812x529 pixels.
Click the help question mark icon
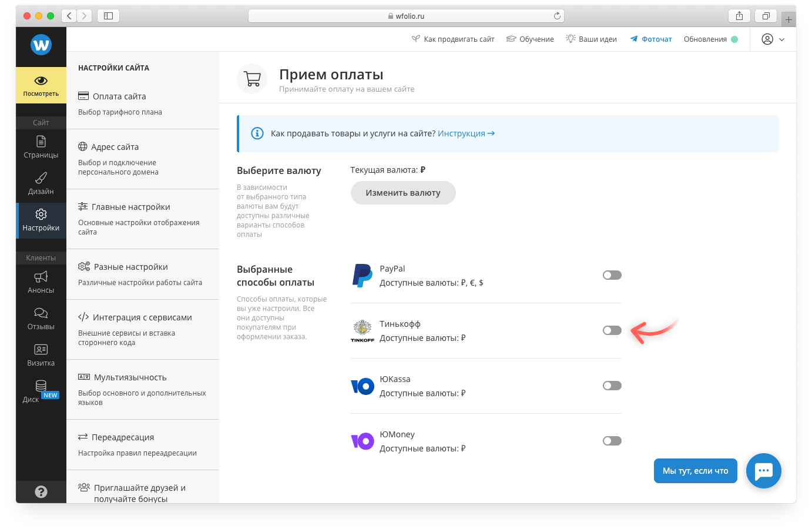(41, 492)
